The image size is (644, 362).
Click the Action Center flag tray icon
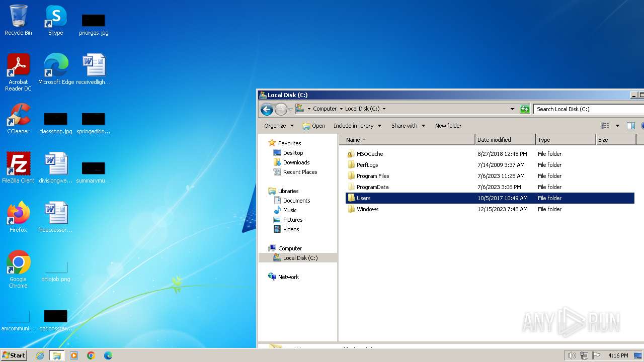(x=597, y=355)
